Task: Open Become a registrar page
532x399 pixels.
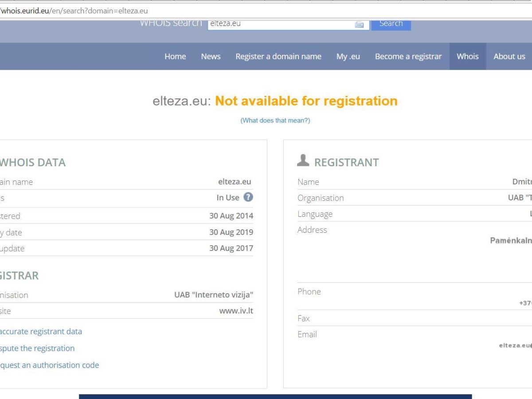Action: (408, 56)
